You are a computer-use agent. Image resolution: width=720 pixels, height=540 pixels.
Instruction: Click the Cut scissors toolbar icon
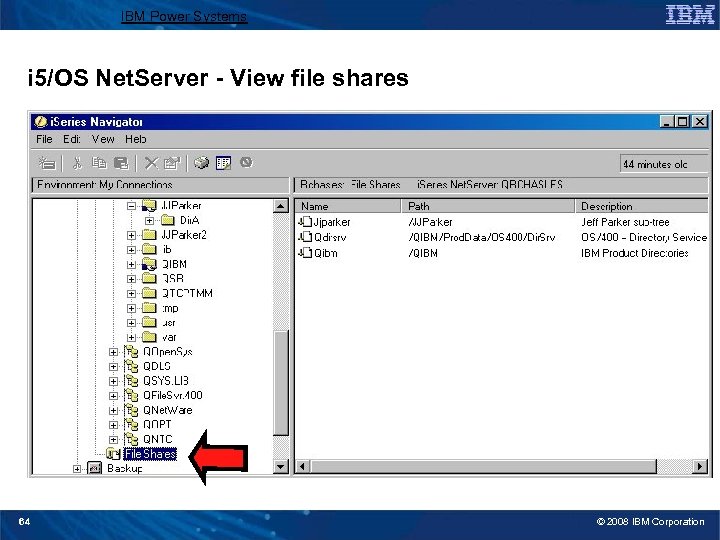tap(77, 163)
